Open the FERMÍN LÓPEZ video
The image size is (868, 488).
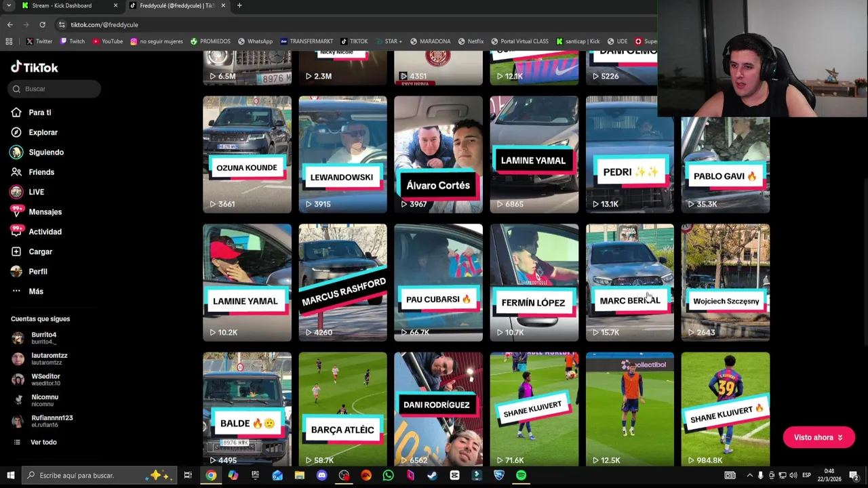point(534,283)
